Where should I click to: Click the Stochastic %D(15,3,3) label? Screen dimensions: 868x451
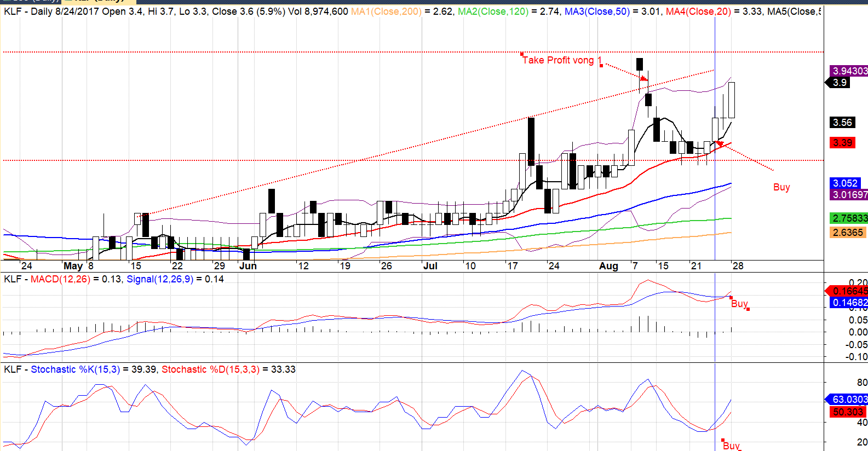[210, 369]
